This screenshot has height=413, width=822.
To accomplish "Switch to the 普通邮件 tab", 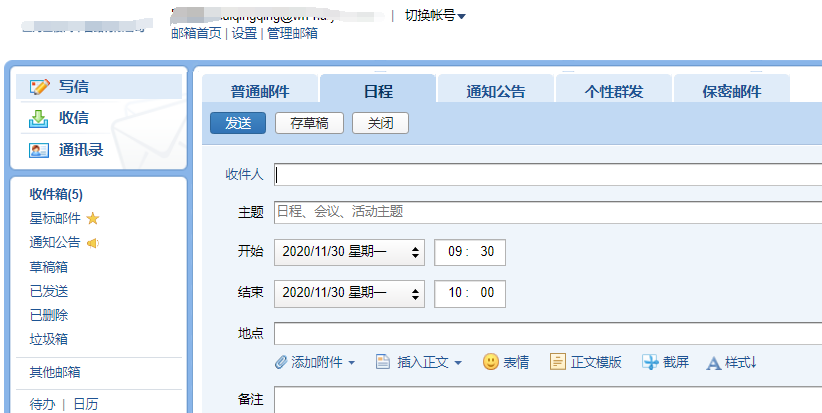I will click(x=260, y=91).
